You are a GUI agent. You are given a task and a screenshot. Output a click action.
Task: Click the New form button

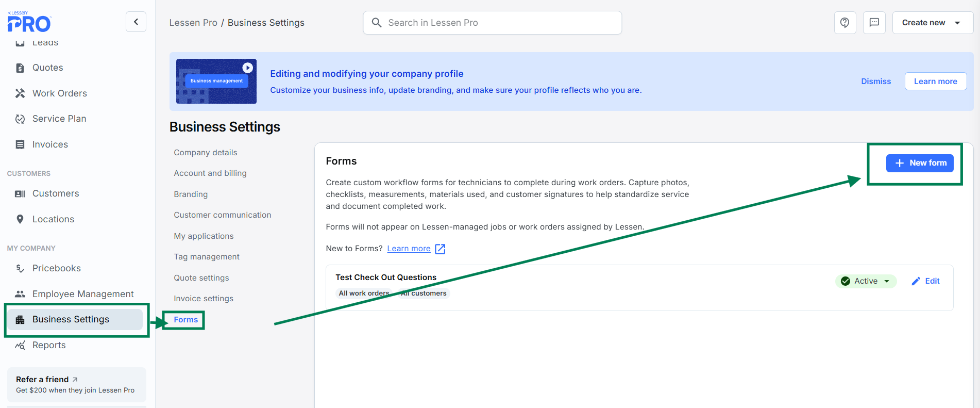click(920, 163)
